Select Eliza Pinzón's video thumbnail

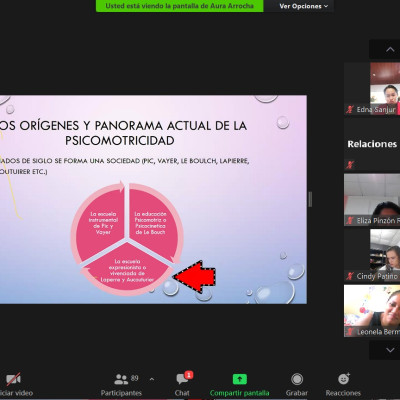[x=372, y=200]
